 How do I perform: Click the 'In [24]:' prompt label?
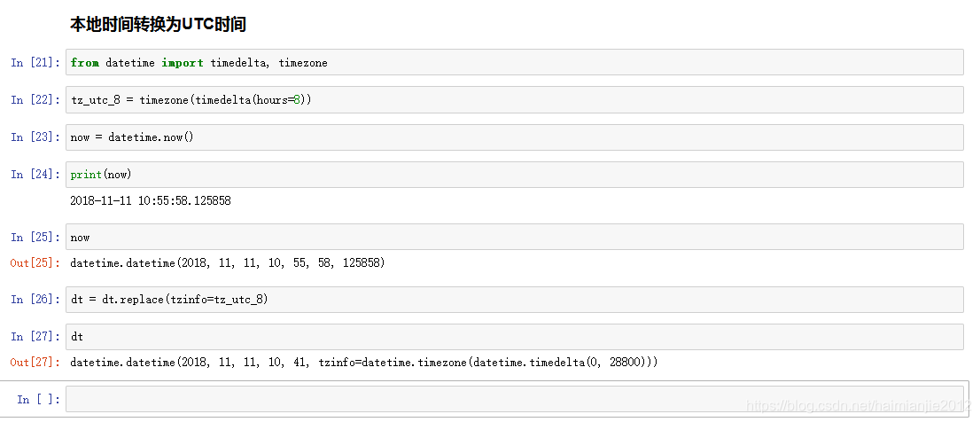(35, 175)
